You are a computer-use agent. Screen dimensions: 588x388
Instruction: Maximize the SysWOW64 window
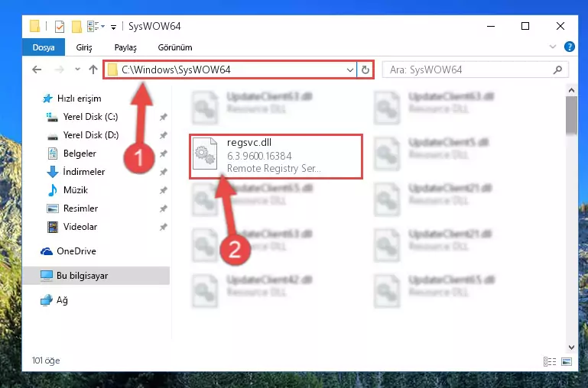pyautogui.click(x=525, y=26)
